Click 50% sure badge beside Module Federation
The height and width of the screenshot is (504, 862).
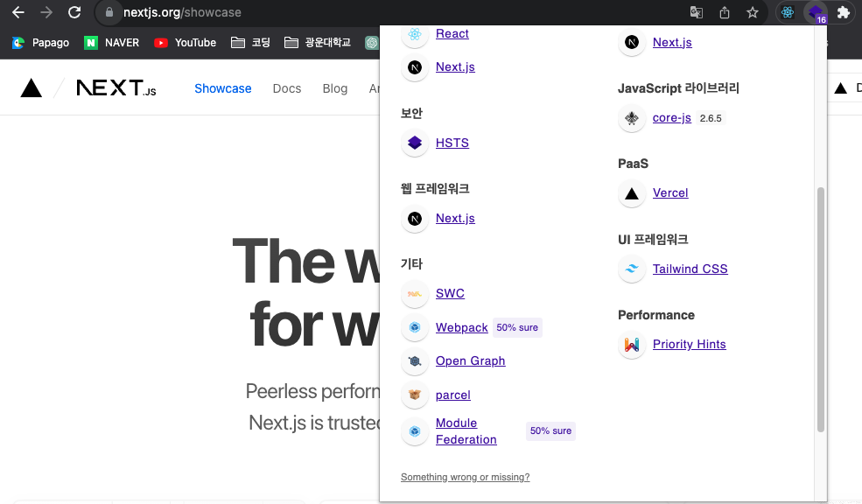pyautogui.click(x=550, y=430)
